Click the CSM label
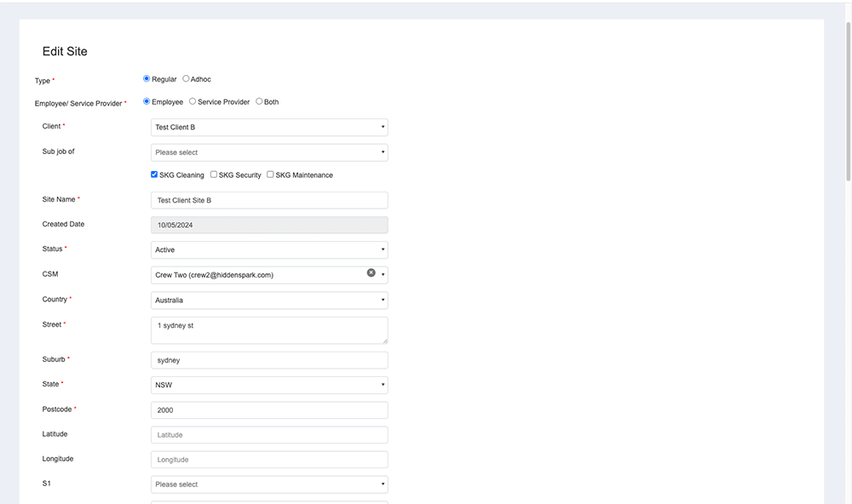This screenshot has width=852, height=504. 50,274
